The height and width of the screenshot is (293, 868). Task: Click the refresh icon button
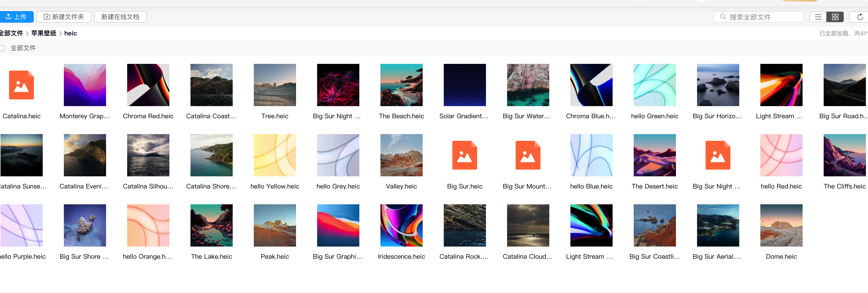coord(860,17)
